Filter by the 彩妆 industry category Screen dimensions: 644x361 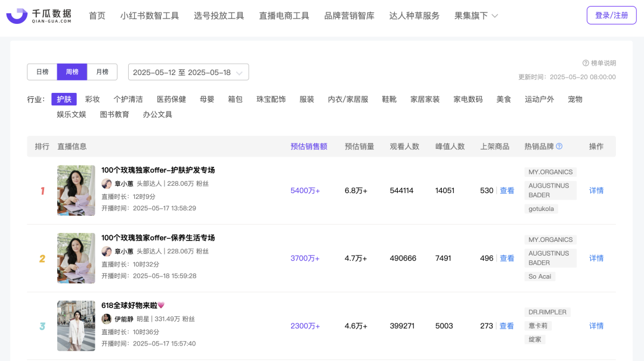pos(92,99)
